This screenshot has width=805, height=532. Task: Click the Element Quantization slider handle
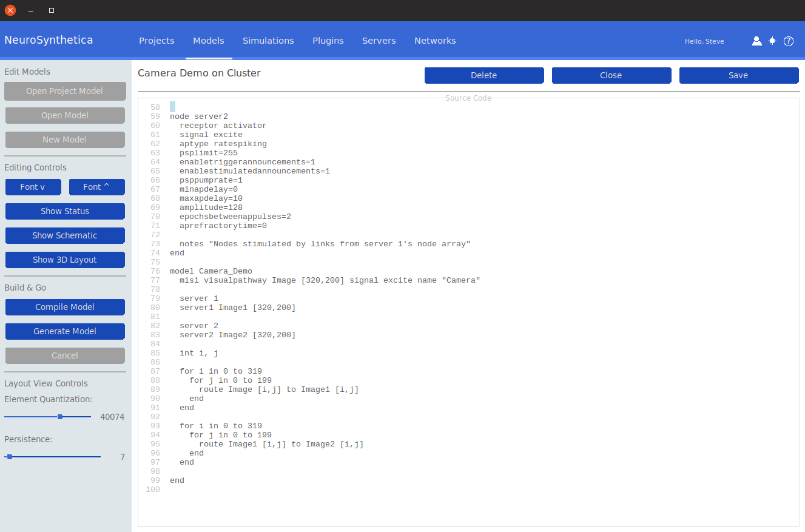click(x=60, y=417)
